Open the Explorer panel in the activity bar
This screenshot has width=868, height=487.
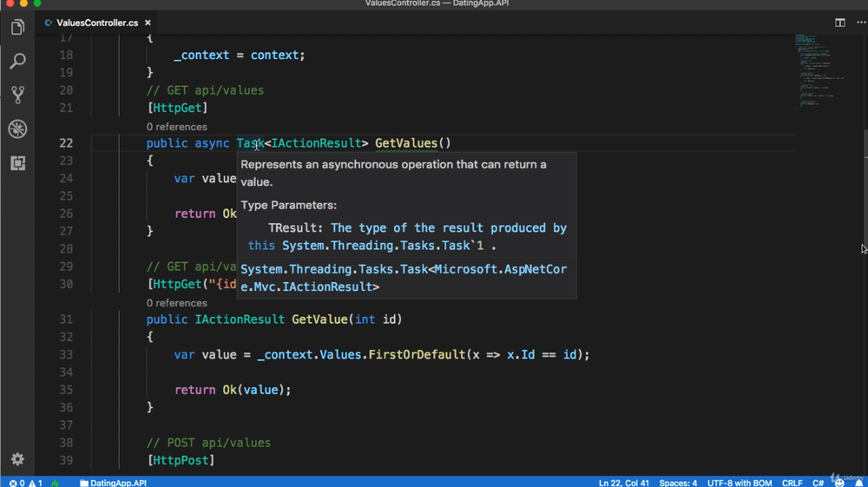pos(17,28)
